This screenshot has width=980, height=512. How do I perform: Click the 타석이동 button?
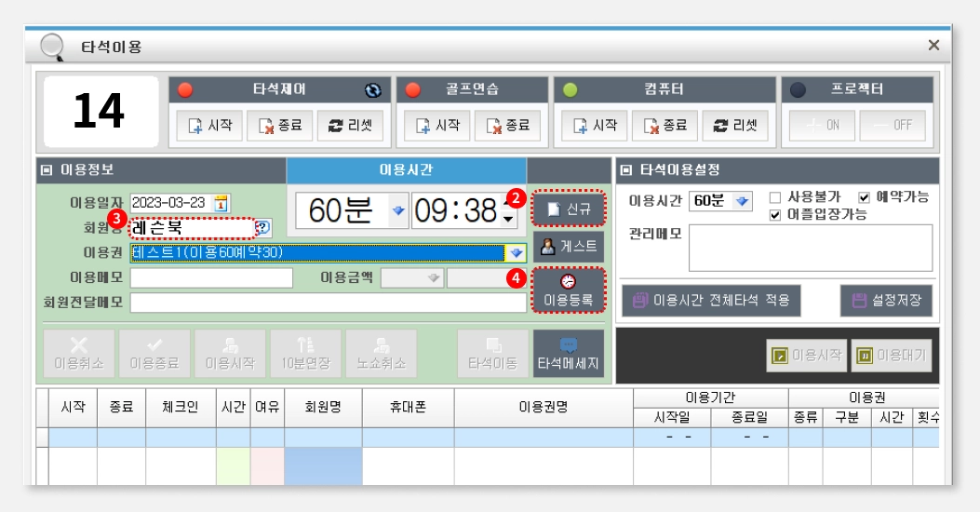coord(492,354)
